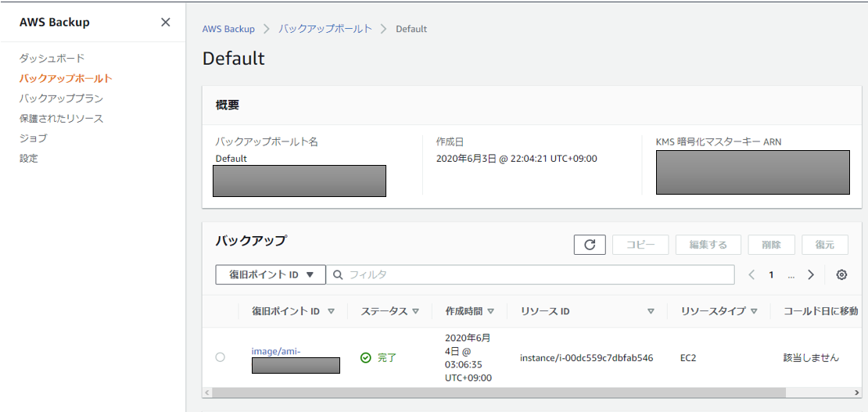Open バックアッププラン in sidebar

[x=61, y=98]
